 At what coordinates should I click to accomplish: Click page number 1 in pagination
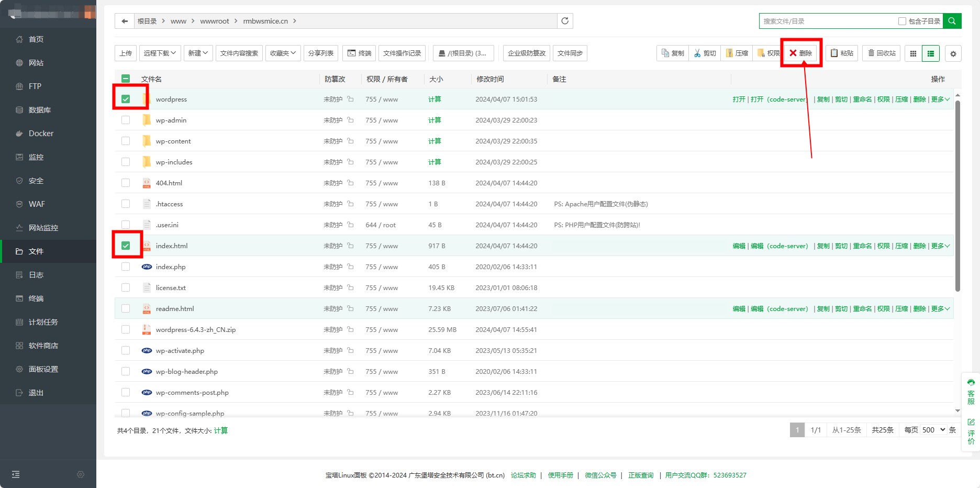pyautogui.click(x=797, y=430)
